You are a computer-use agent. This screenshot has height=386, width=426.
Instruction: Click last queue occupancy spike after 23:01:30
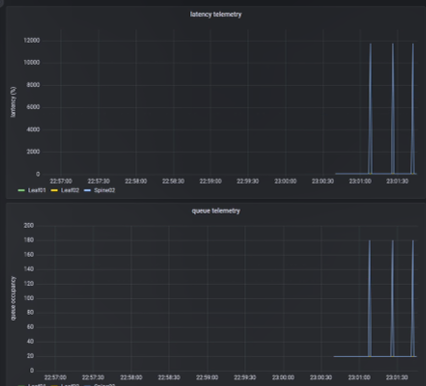(x=413, y=298)
